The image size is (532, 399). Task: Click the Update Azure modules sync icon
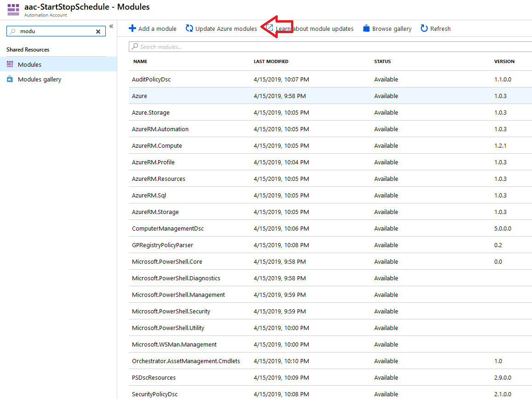[x=189, y=29]
